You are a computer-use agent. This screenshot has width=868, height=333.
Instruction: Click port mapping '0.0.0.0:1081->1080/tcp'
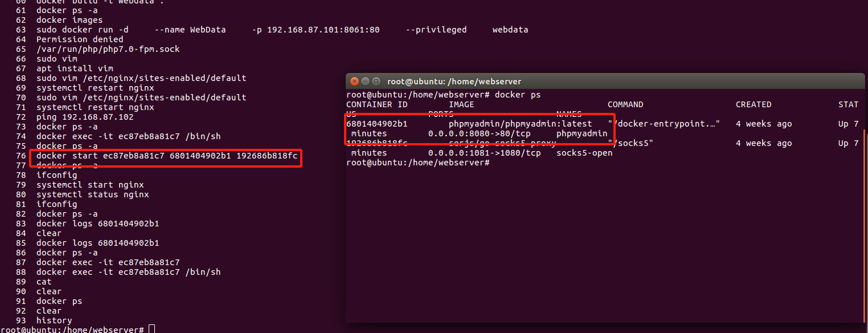pos(485,153)
